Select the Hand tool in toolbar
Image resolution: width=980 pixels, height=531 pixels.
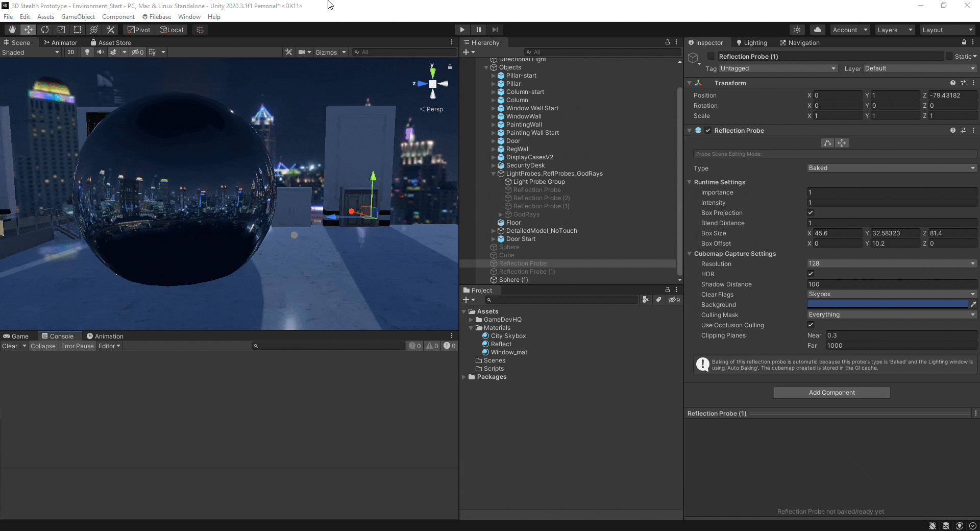pyautogui.click(x=12, y=30)
